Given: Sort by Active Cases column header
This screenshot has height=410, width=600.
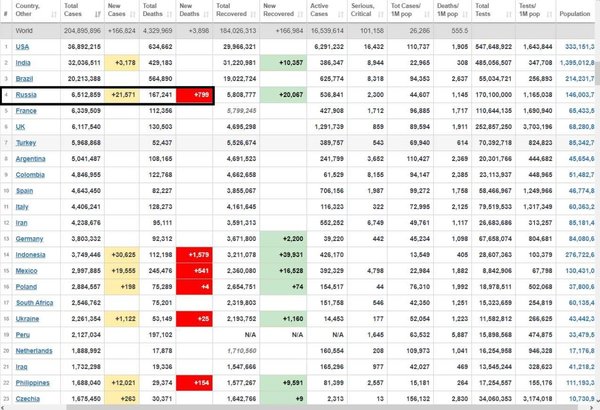Looking at the screenshot, I should pyautogui.click(x=327, y=10).
